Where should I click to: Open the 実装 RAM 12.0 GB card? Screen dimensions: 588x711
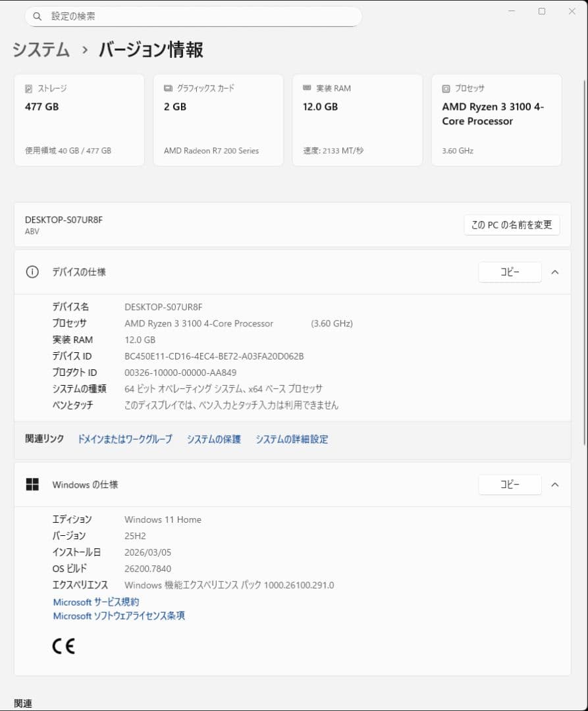pyautogui.click(x=358, y=120)
